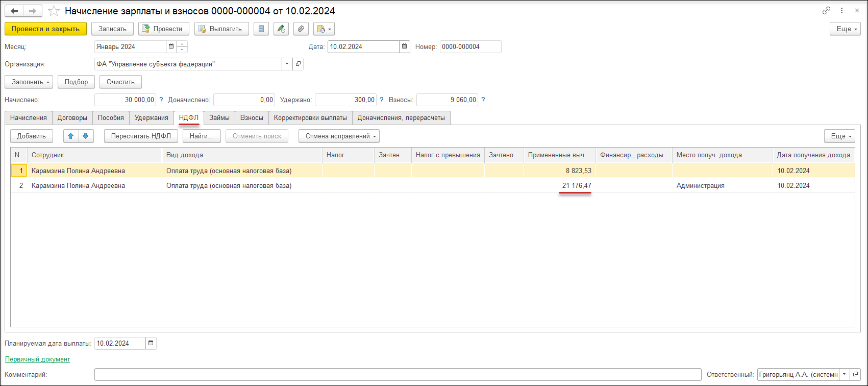The height and width of the screenshot is (386, 868).
Task: Increase the month with the up stepper
Action: click(182, 44)
